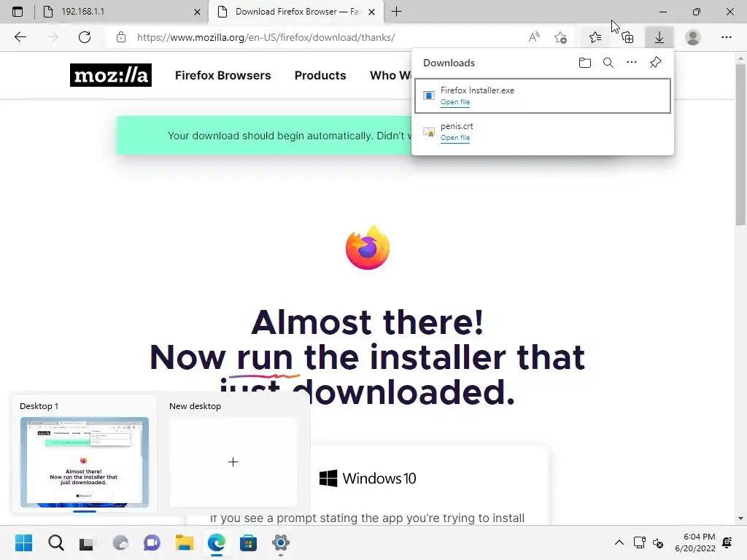Click the Microsoft Edge taskbar icon
The height and width of the screenshot is (560, 747).
click(216, 542)
